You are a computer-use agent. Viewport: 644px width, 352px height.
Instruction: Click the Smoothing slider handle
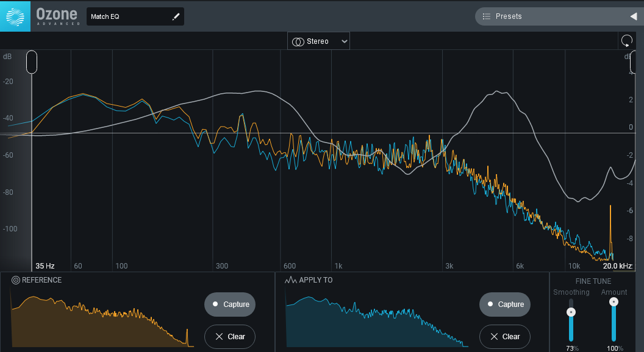(x=571, y=312)
